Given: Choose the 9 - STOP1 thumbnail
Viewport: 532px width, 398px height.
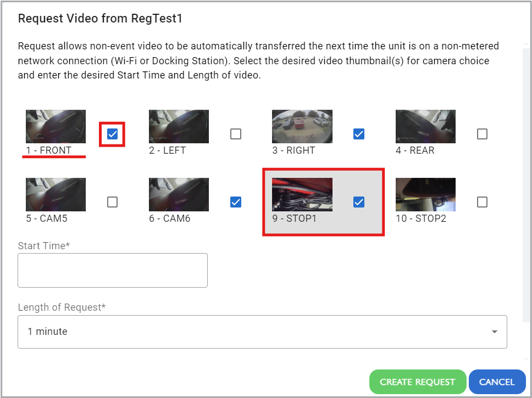Looking at the screenshot, I should point(302,194).
